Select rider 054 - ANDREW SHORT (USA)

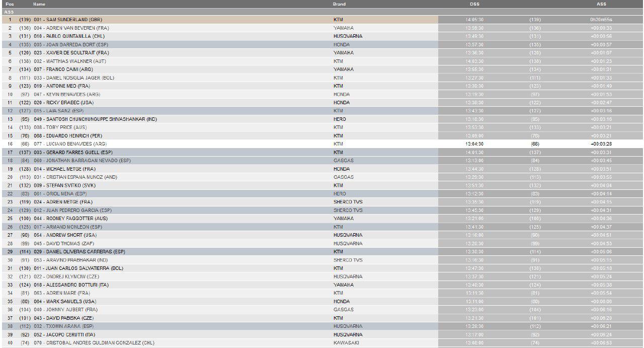(65, 235)
